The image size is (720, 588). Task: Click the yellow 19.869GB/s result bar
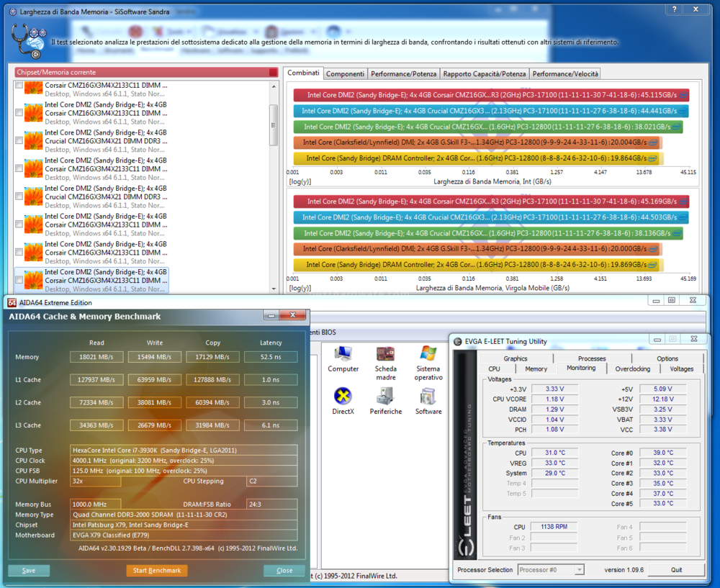pos(479,265)
